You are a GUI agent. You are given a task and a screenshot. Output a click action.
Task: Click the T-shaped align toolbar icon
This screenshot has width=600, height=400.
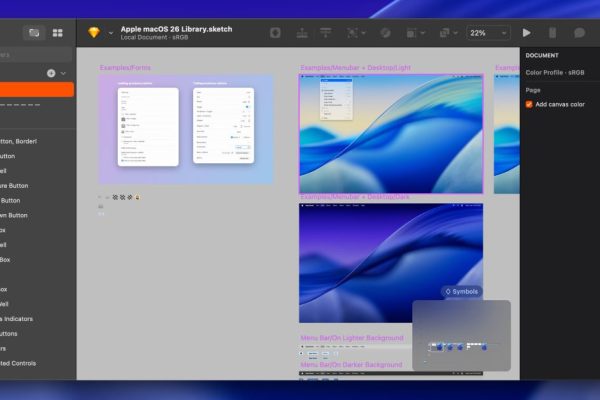326,33
